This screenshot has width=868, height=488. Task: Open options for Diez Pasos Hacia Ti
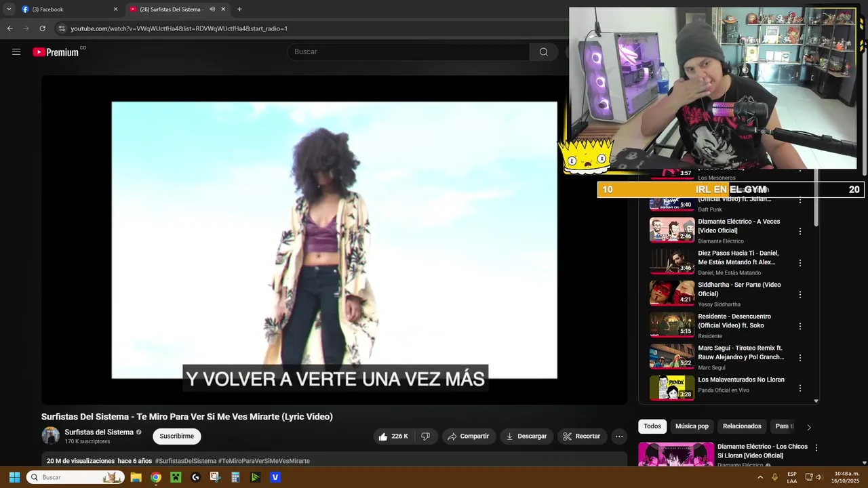tap(800, 263)
